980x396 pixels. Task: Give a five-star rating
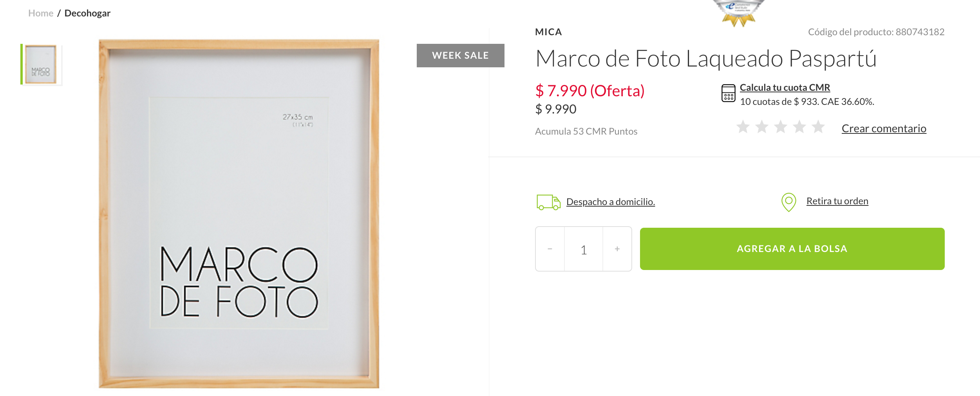(x=818, y=127)
